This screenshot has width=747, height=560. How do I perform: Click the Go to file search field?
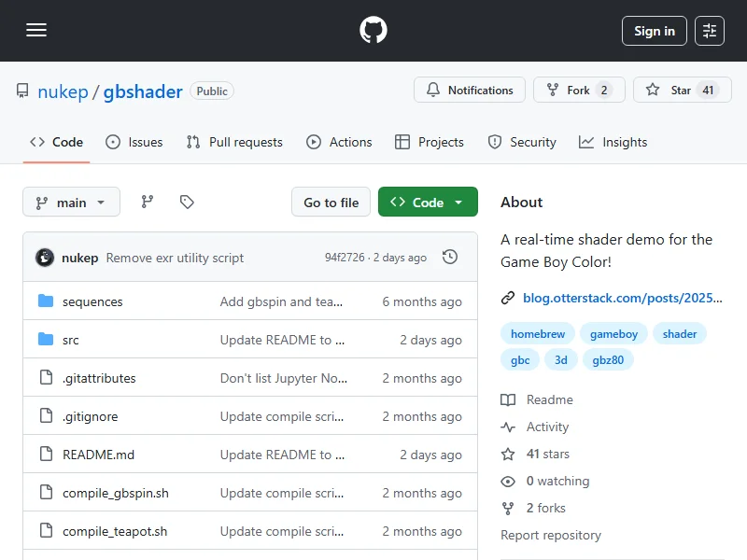(x=331, y=203)
